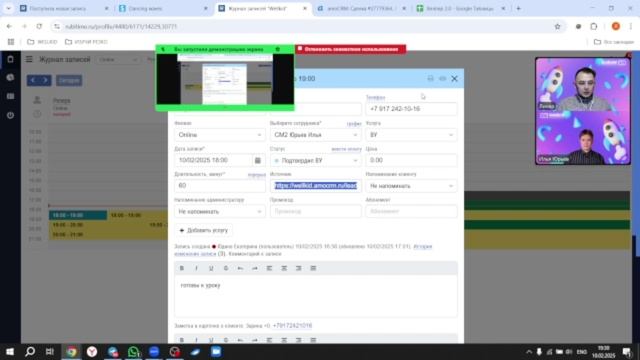Open the browser extensions icon
The width and height of the screenshot is (640, 360).
point(594,27)
